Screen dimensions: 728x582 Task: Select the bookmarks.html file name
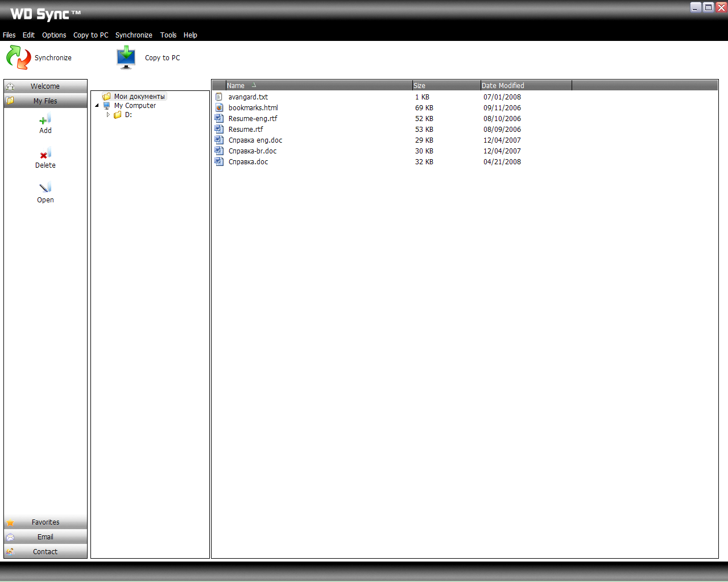point(253,108)
